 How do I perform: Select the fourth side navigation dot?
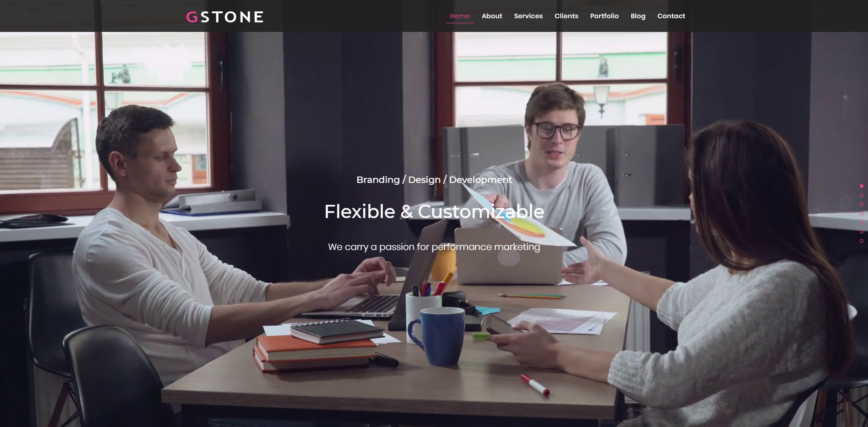pyautogui.click(x=861, y=213)
